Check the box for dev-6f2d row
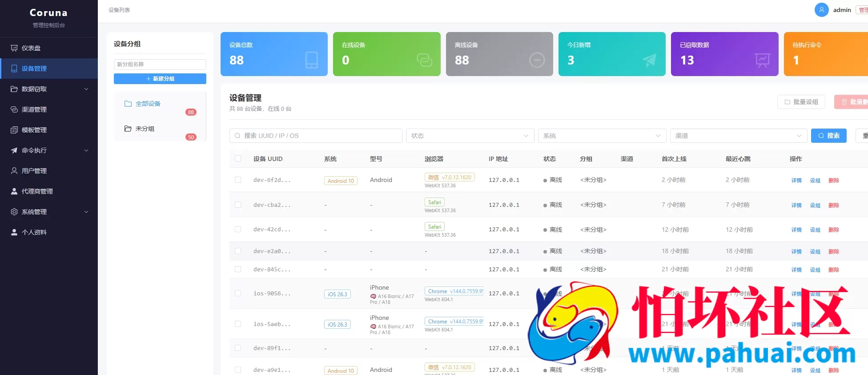This screenshot has height=375, width=868. 238,180
